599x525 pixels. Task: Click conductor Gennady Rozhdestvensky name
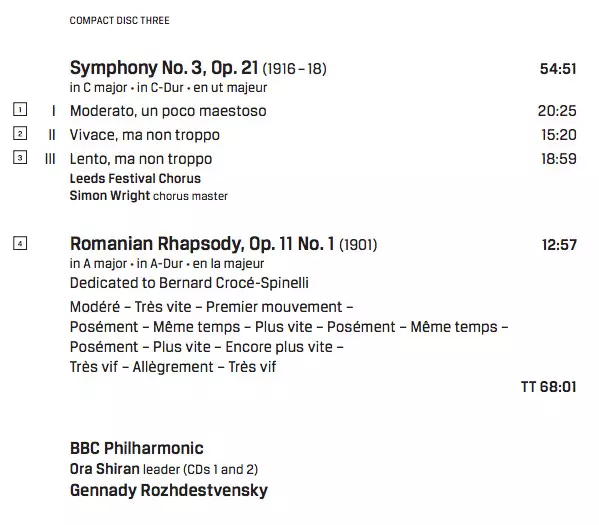(x=169, y=490)
